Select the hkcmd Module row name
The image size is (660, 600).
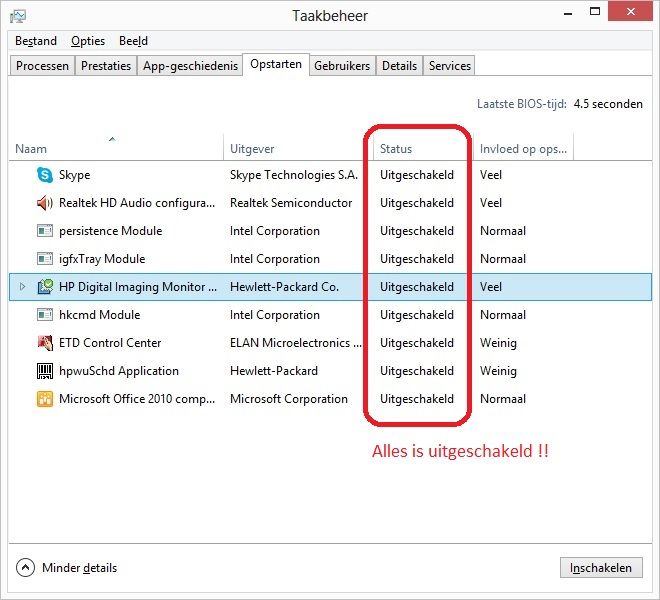[x=99, y=315]
